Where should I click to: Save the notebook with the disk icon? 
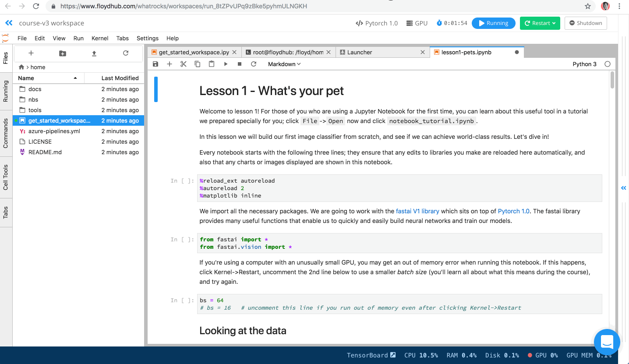pos(155,64)
